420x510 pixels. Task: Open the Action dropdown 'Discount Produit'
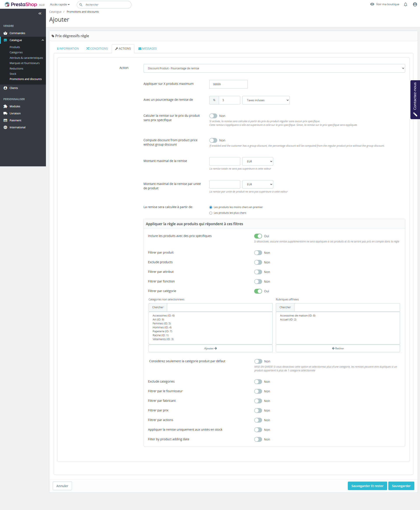click(x=274, y=68)
